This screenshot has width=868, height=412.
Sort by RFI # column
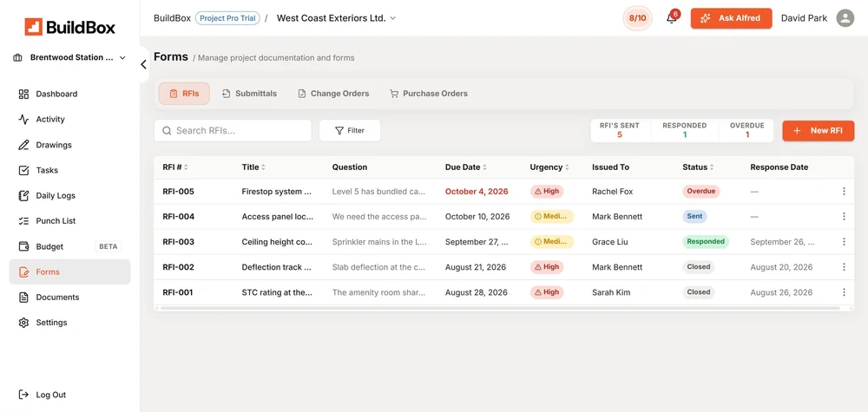point(175,167)
